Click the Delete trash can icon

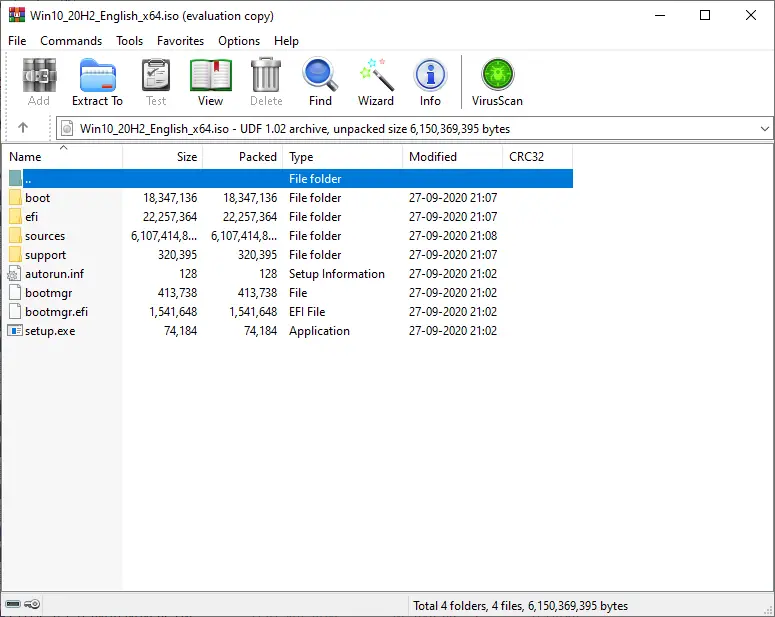(266, 75)
